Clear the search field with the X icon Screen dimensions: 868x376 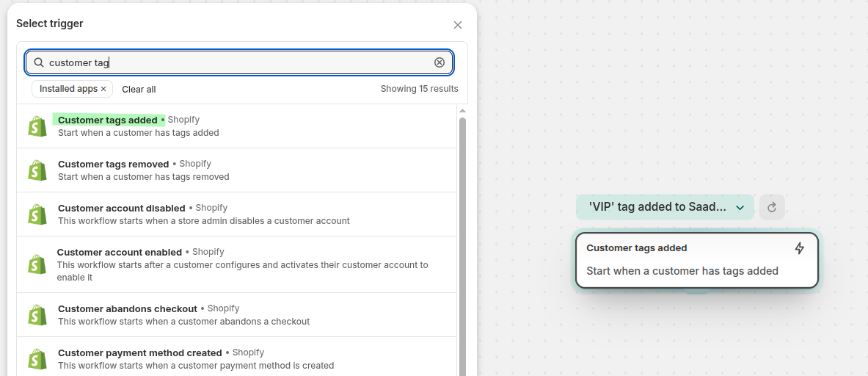tap(440, 62)
